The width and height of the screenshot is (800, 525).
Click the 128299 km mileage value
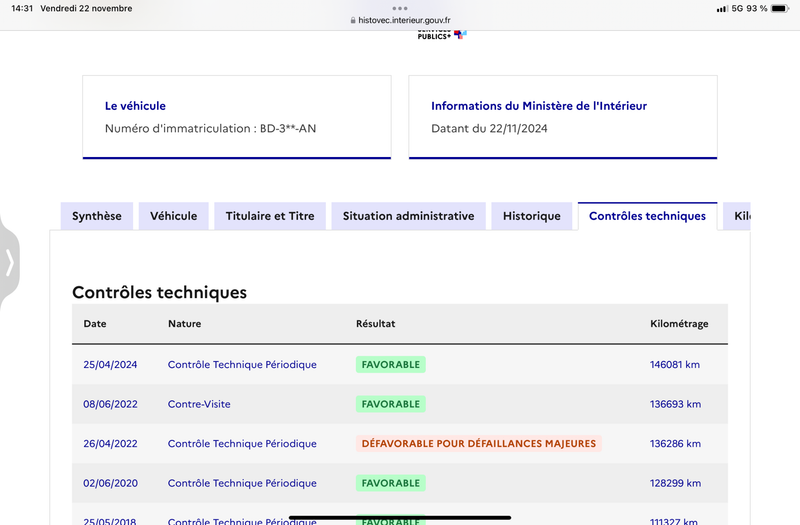point(675,483)
